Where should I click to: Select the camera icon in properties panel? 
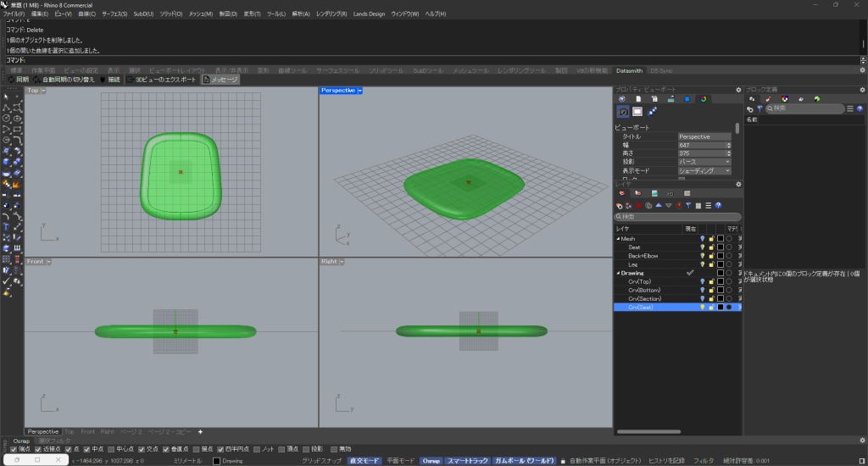point(623,111)
